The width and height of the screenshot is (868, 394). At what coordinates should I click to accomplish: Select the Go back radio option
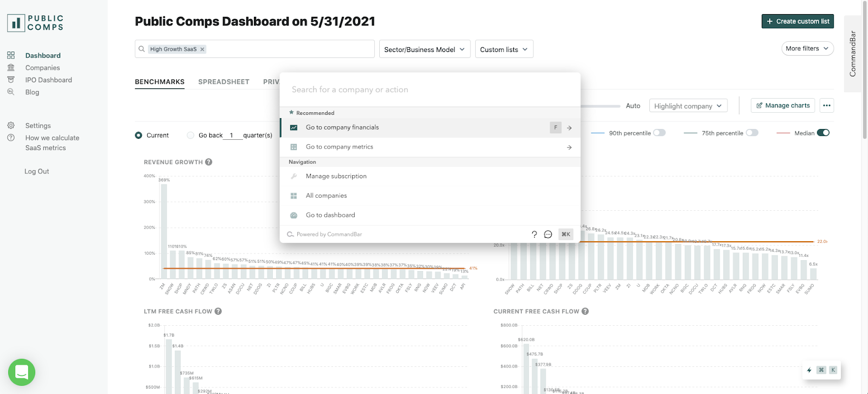tap(190, 135)
